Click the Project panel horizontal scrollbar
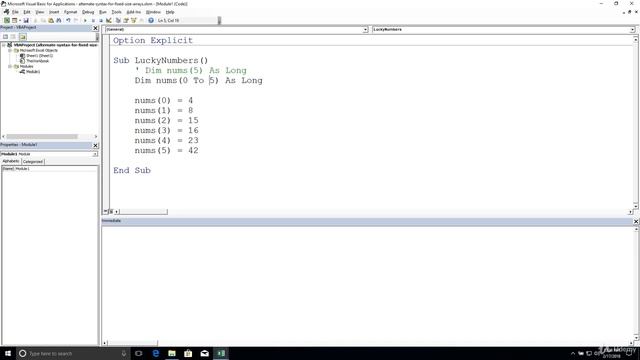The image size is (640, 360). (50, 136)
